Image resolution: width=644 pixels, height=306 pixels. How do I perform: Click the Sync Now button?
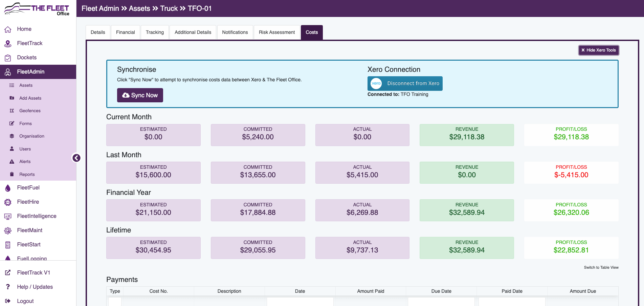click(140, 95)
